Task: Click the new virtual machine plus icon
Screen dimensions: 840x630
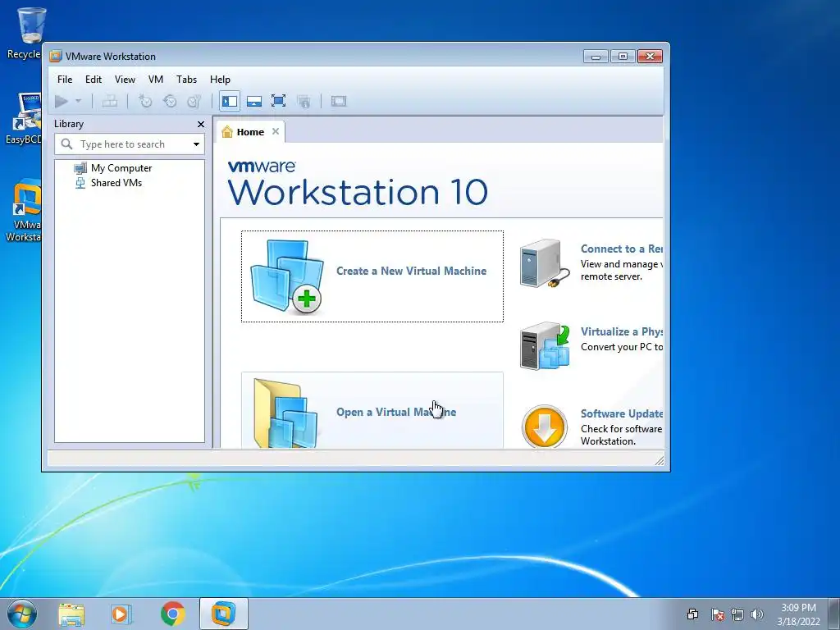Action: tap(307, 299)
